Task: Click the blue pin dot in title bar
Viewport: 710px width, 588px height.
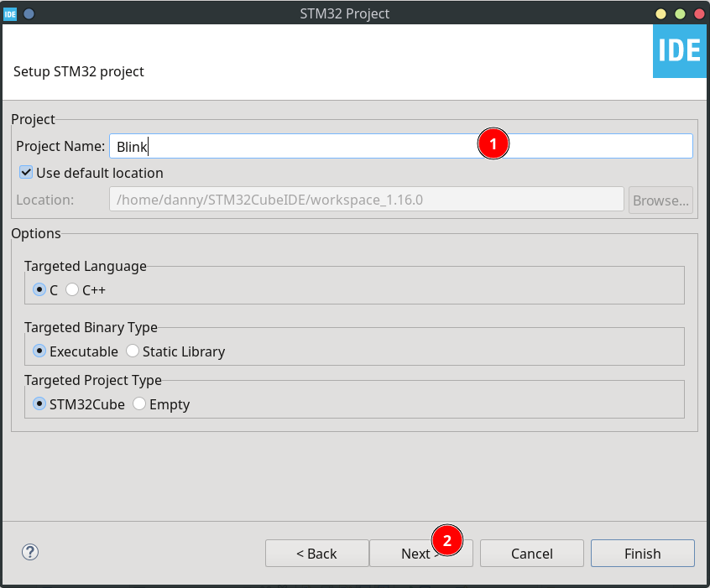Action: [x=29, y=14]
